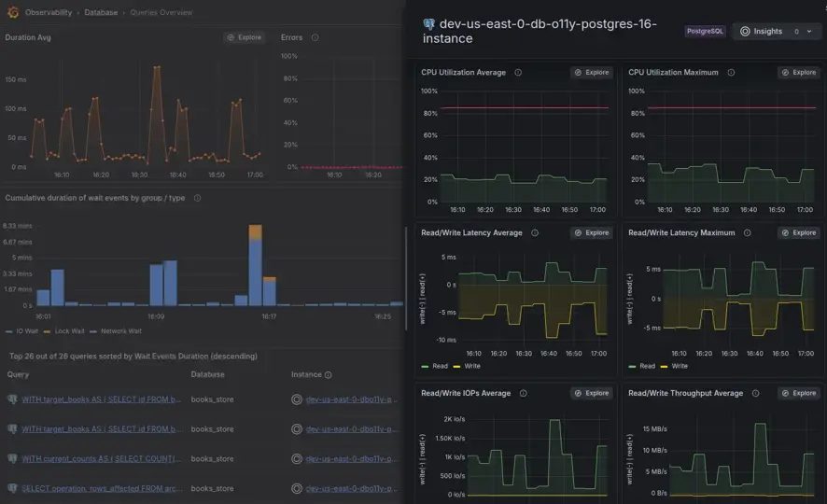Click the PostgreSQL elephant icon beside instance title

point(428,24)
